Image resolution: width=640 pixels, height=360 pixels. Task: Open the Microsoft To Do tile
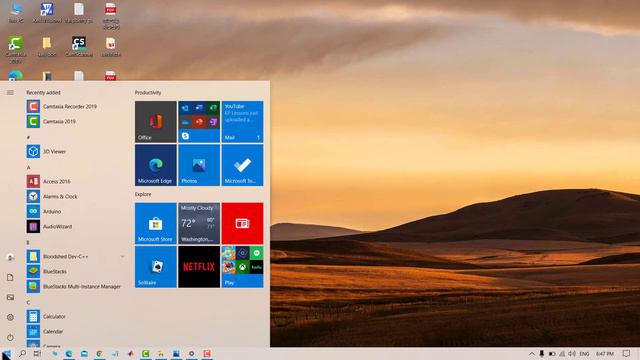pyautogui.click(x=242, y=165)
